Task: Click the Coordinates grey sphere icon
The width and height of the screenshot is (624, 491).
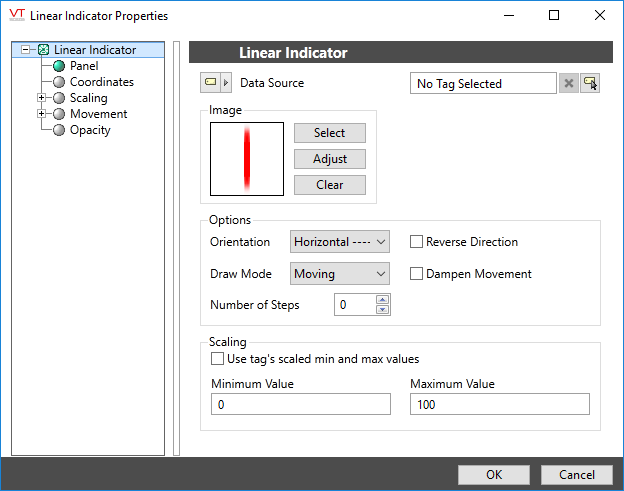Action: pyautogui.click(x=59, y=82)
